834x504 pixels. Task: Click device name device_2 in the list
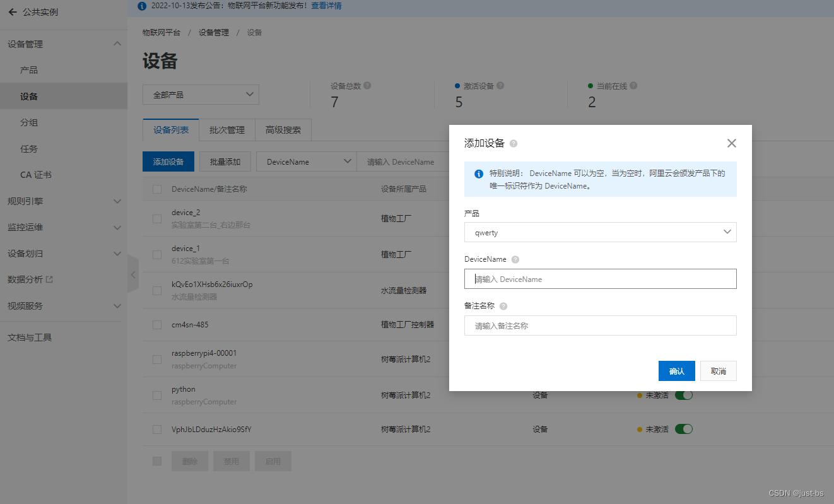[x=185, y=213]
